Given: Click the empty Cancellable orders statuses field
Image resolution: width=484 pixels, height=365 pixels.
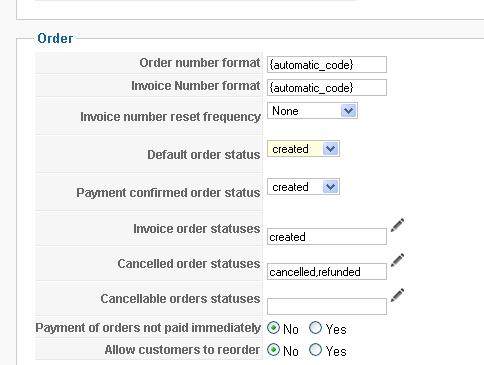Looking at the screenshot, I should click(x=327, y=306).
